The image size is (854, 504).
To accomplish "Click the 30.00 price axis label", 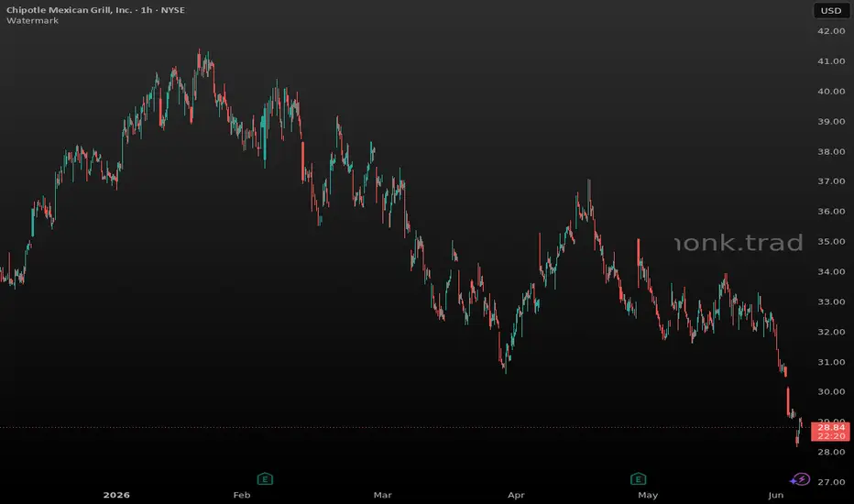I will (x=831, y=392).
